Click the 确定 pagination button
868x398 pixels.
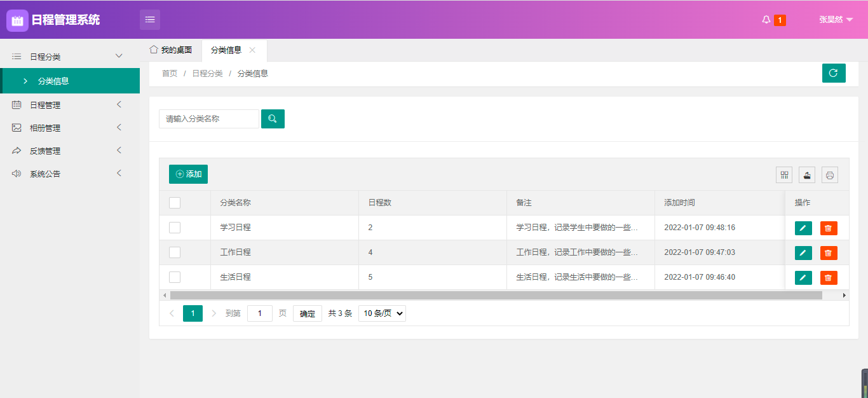coord(307,313)
